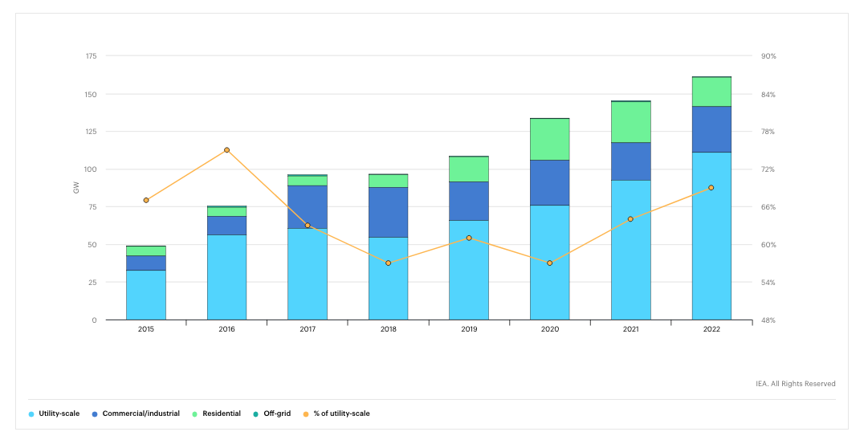This screenshot has height=440, width=868.
Task: Select the 2021 utility-scale bar segment
Action: coord(631,251)
